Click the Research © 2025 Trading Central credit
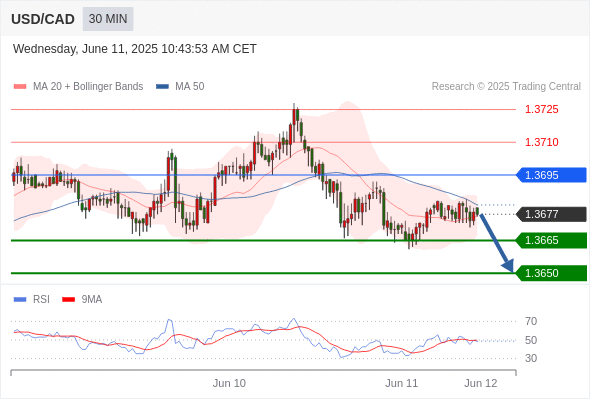 [506, 87]
